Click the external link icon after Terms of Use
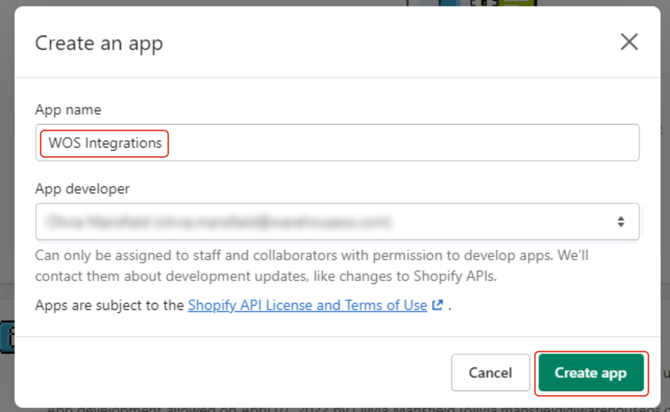670x412 pixels. [437, 306]
